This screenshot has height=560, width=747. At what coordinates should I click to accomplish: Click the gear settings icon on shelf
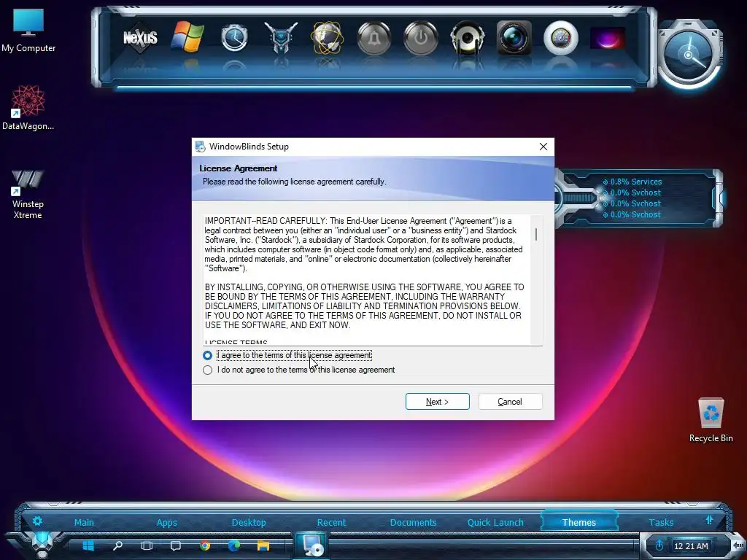click(x=37, y=521)
